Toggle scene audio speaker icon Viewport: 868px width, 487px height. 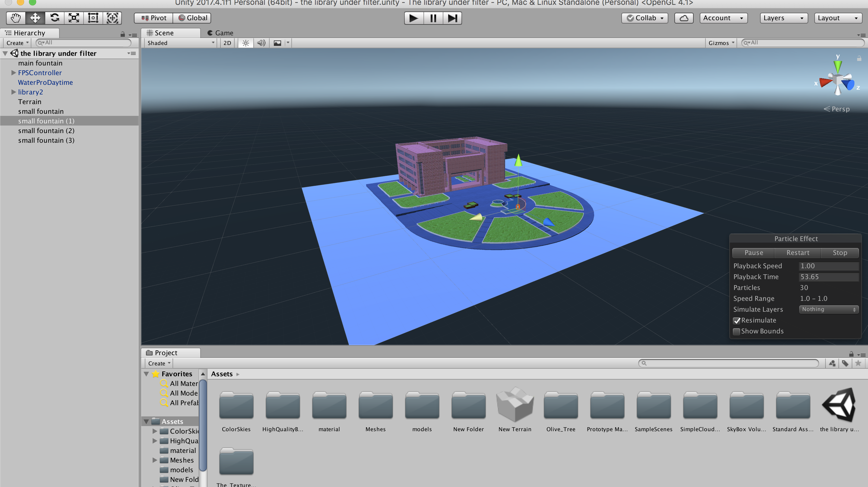pos(261,43)
